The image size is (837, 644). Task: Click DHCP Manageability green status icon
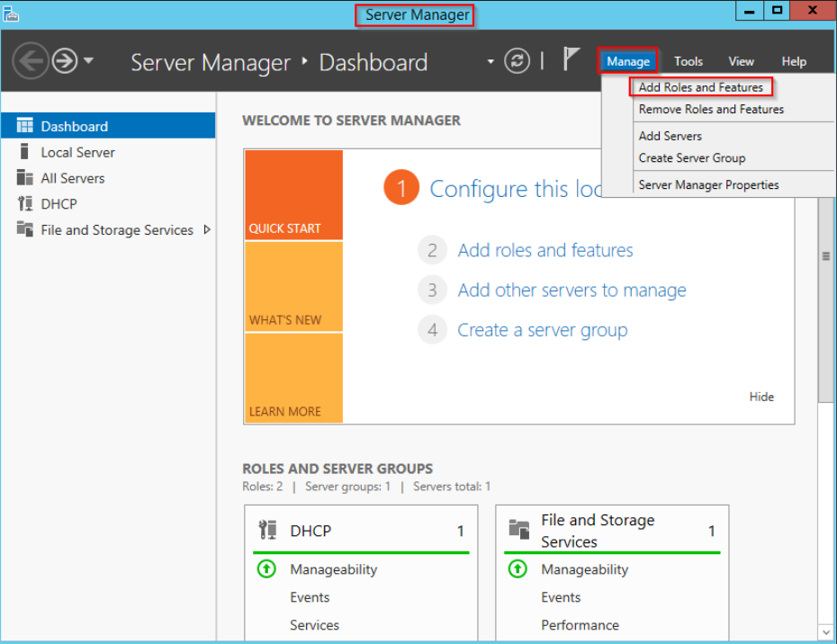click(x=266, y=568)
